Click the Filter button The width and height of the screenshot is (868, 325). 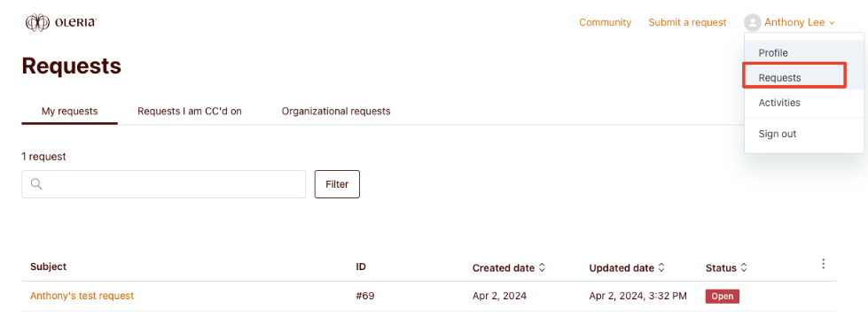click(337, 184)
